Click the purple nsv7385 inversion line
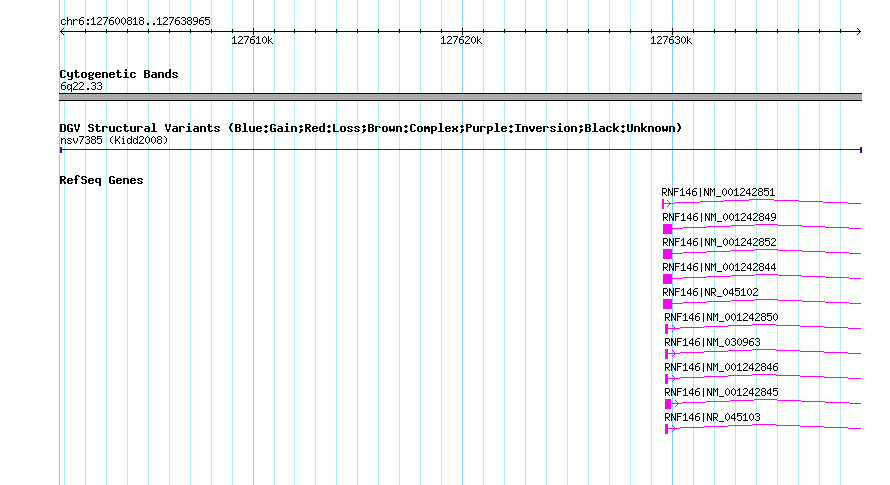 (x=461, y=150)
